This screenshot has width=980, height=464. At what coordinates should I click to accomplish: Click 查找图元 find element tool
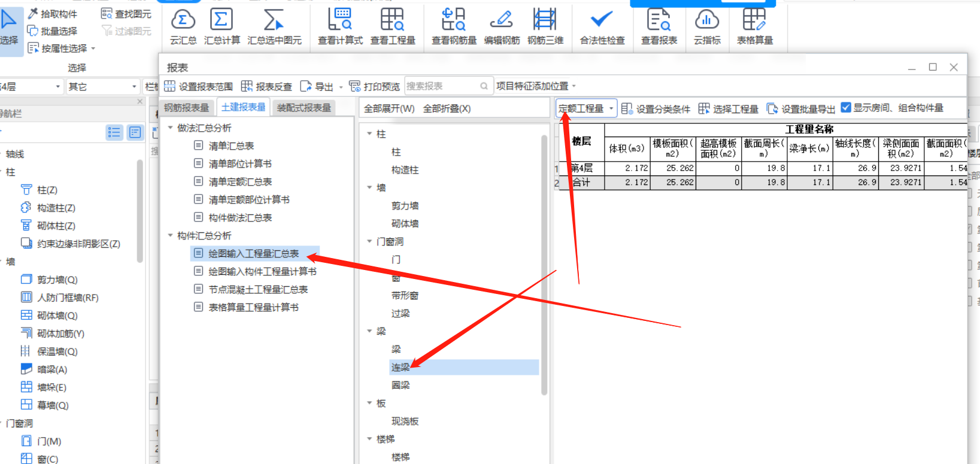(x=126, y=13)
